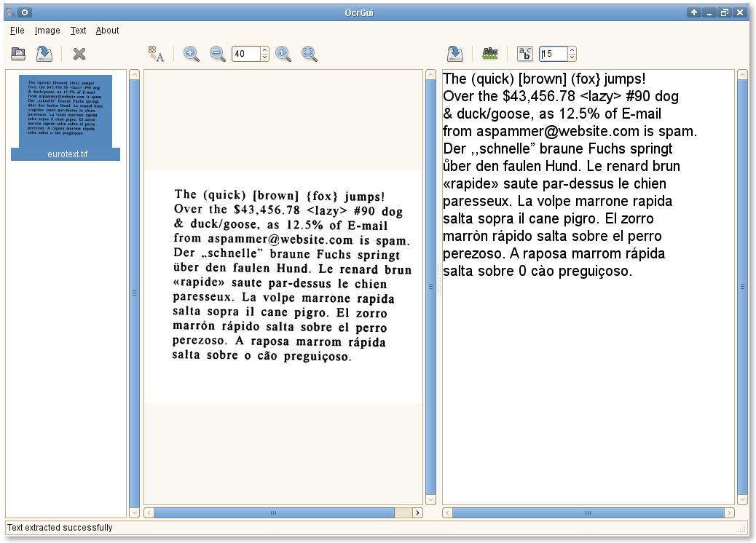Image resolution: width=756 pixels, height=543 pixels.
Task: Reset zoom to original size icon
Action: point(283,53)
